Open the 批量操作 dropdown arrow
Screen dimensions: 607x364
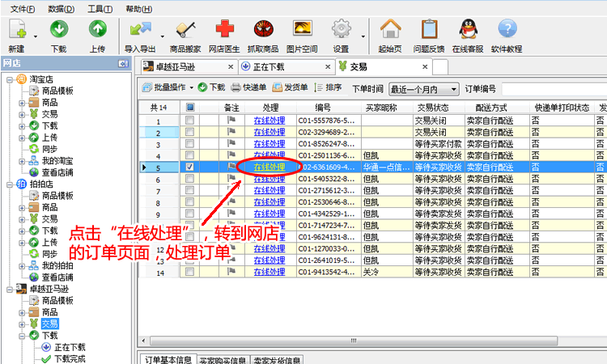191,88
